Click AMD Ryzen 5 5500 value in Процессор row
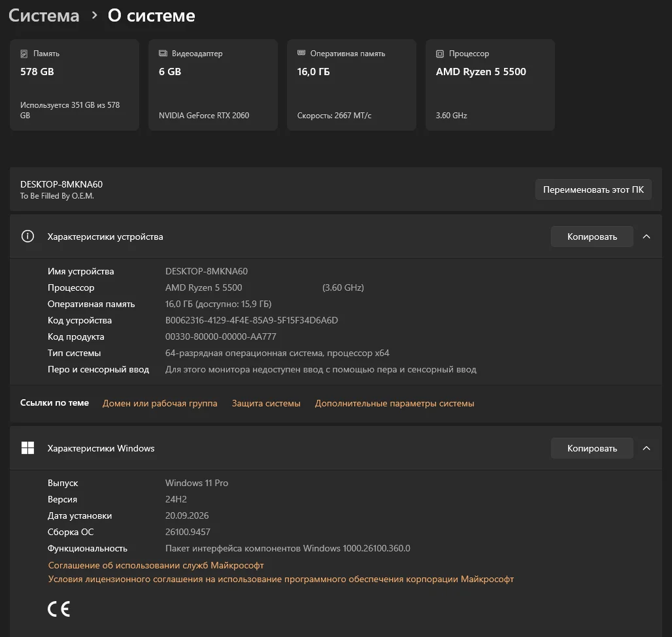The height and width of the screenshot is (637, 672). coord(203,287)
